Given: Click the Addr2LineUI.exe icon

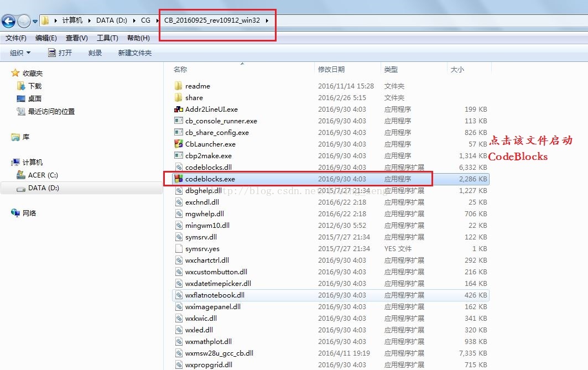Looking at the screenshot, I should pyautogui.click(x=179, y=109).
